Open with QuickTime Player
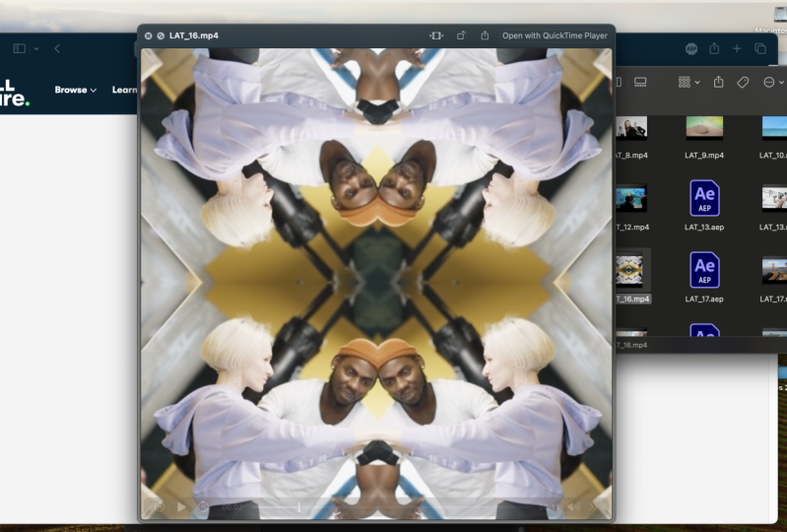Image resolution: width=787 pixels, height=532 pixels. pos(555,35)
